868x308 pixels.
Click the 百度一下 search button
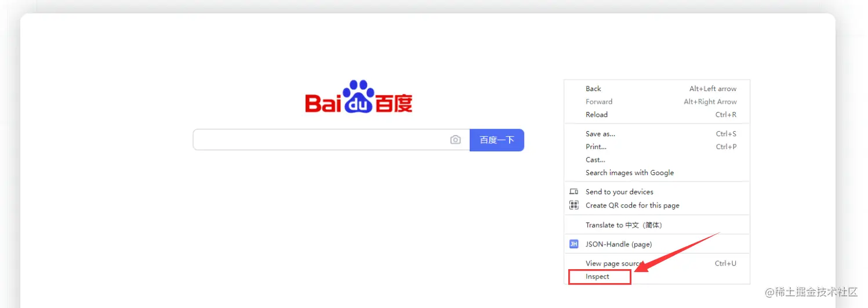click(497, 140)
